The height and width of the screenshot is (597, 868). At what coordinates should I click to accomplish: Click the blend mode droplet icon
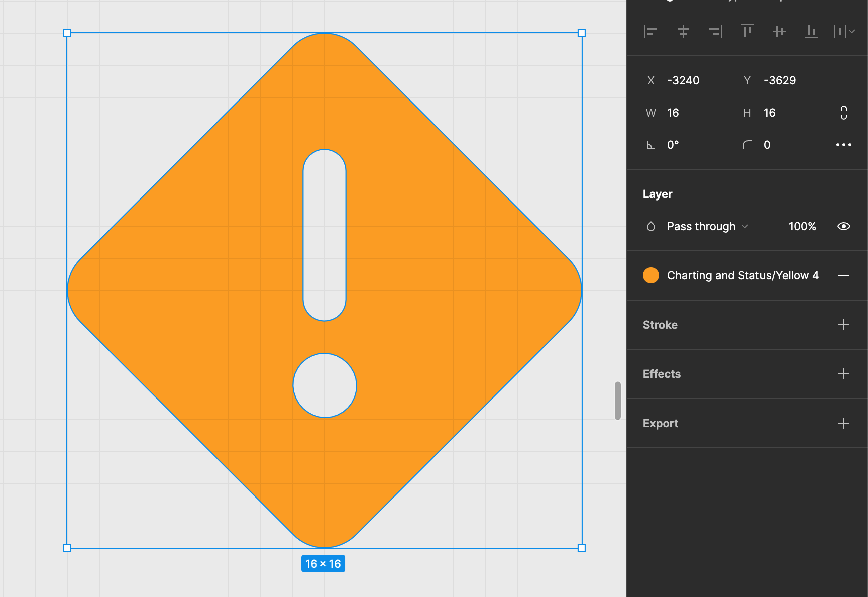pos(651,226)
